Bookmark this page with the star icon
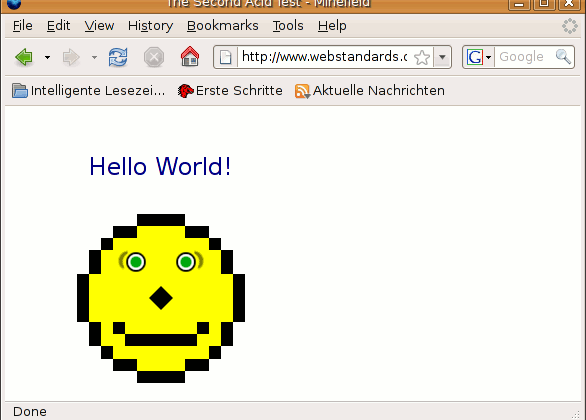The width and height of the screenshot is (586, 420). pos(422,58)
